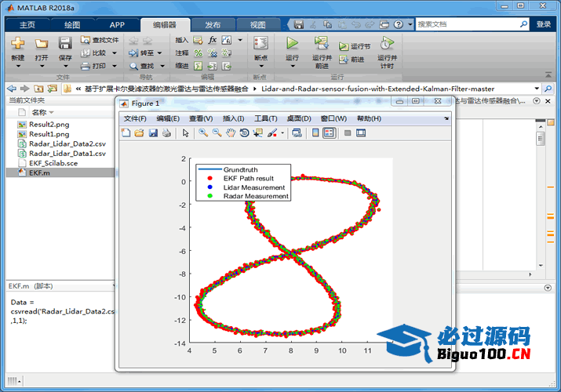The image size is (561, 392).
Task: Expand the Insert (插入) ribbon dropdown arrow
Action: coord(240,40)
